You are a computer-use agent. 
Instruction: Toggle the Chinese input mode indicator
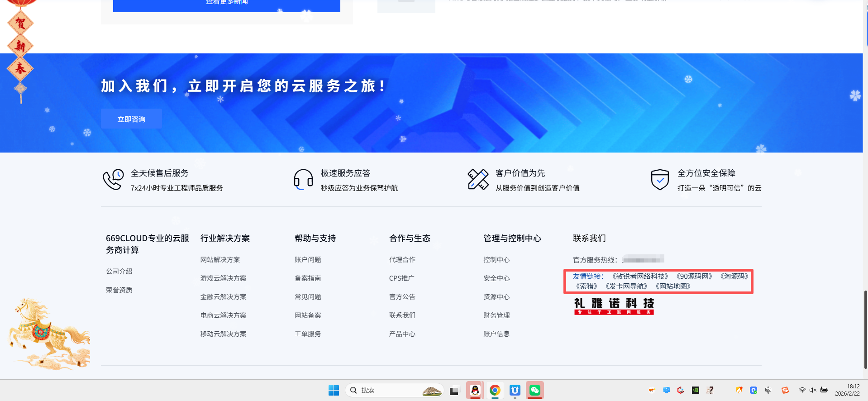click(768, 390)
